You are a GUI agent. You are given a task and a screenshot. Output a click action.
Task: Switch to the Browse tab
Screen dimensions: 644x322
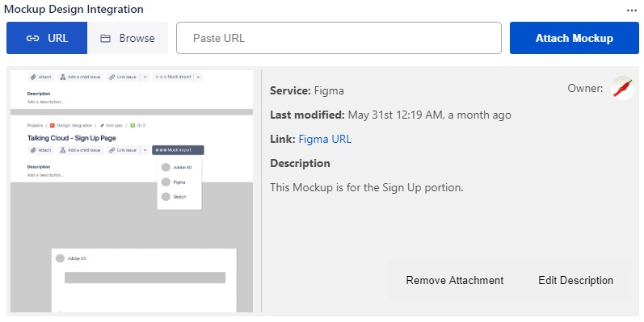point(128,38)
